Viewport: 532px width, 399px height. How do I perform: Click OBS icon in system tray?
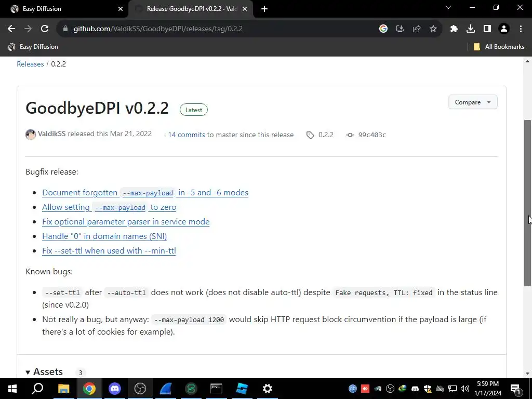pos(390,389)
